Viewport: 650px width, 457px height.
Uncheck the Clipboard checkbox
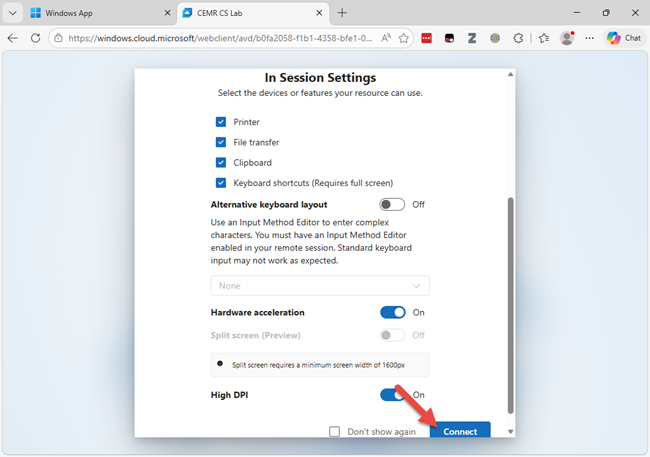(x=221, y=163)
